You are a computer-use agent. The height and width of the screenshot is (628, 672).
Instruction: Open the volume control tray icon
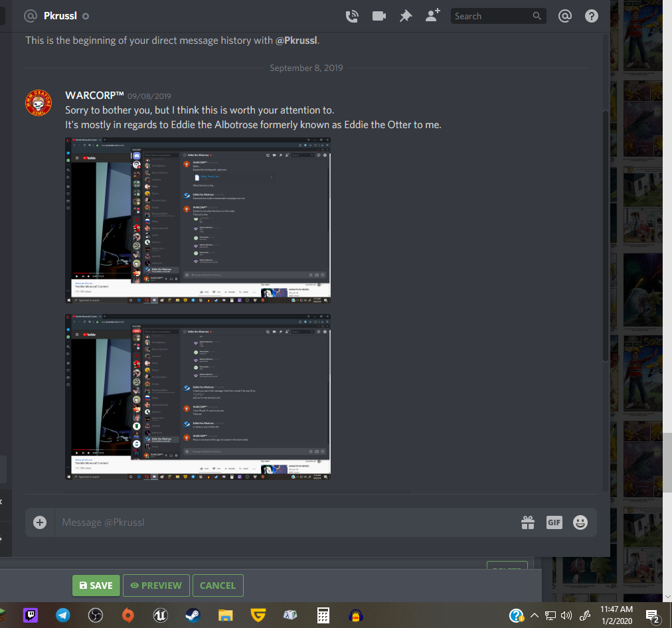[x=566, y=615]
